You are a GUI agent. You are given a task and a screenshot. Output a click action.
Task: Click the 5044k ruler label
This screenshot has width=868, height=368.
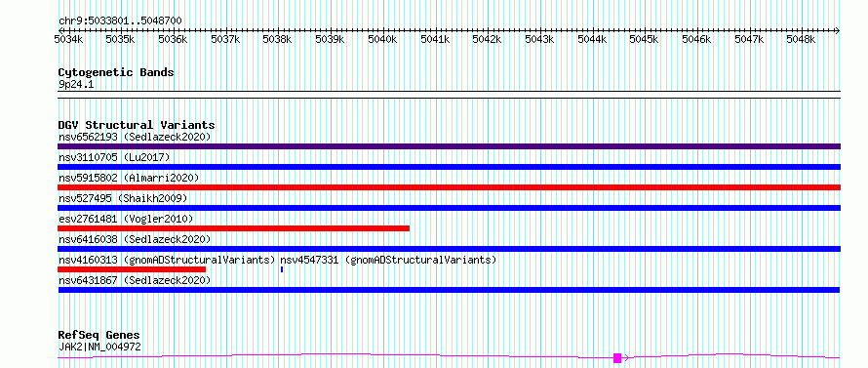592,39
